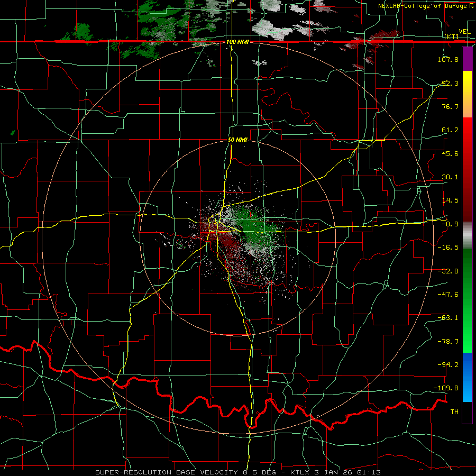Click the -32.0 legend value
Viewport: 476px width, 476px height.
tap(448, 271)
